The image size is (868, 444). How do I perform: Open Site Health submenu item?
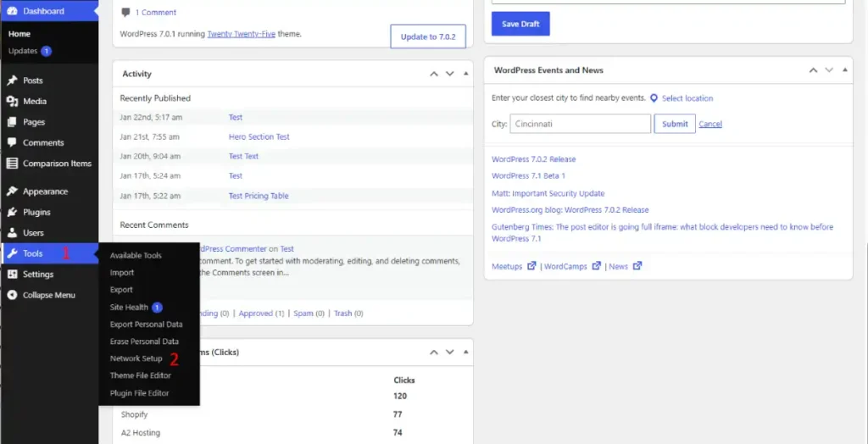point(129,308)
